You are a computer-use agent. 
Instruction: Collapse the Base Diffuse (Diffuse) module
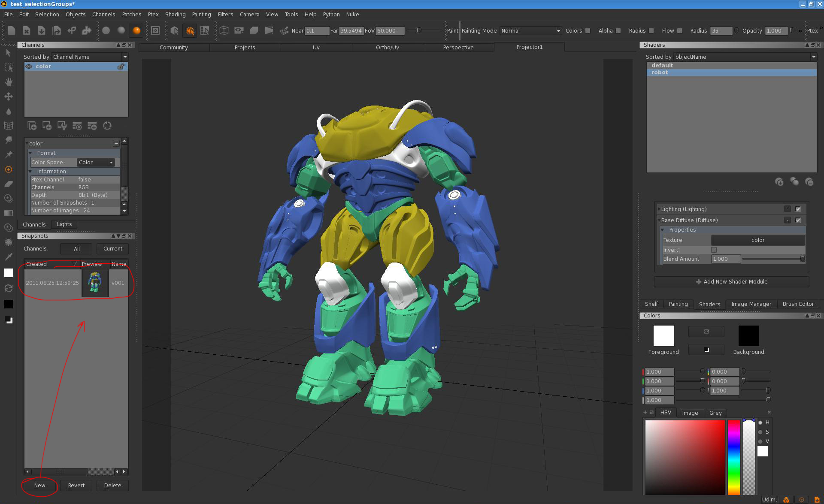point(659,220)
